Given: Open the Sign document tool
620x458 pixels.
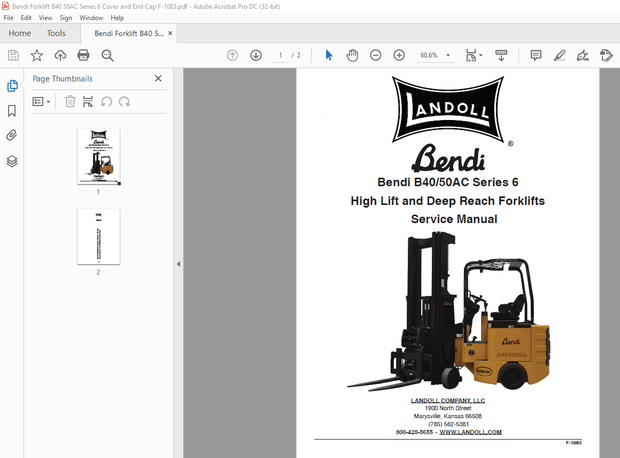Looking at the screenshot, I should tap(583, 55).
